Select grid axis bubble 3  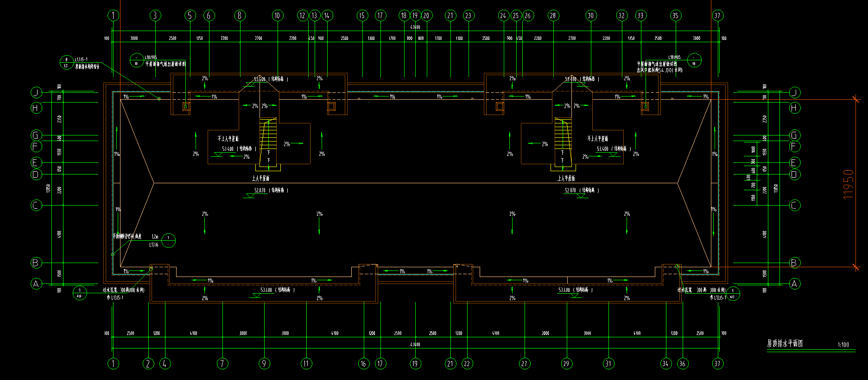coord(155,15)
